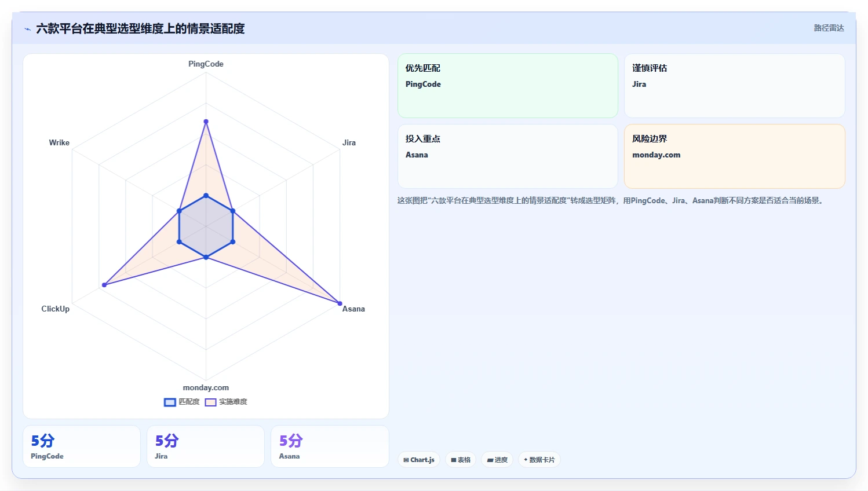This screenshot has width=868, height=491.
Task: Open the 投入重点 Asana card
Action: pyautogui.click(x=508, y=156)
